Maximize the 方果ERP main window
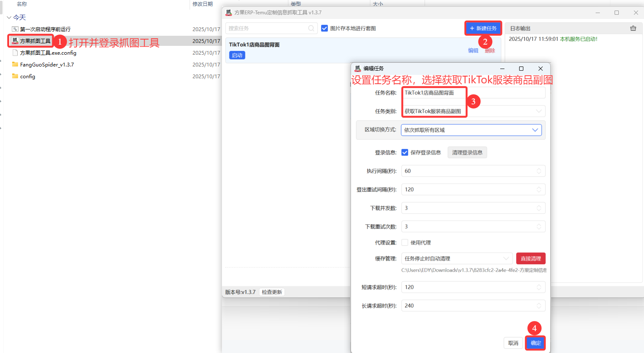The height and width of the screenshot is (353, 644). pos(617,13)
